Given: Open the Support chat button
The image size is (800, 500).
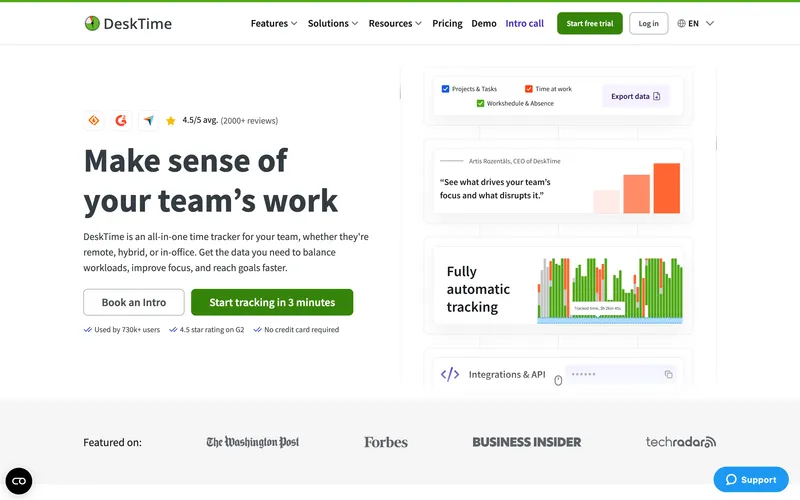Looking at the screenshot, I should pos(751,480).
